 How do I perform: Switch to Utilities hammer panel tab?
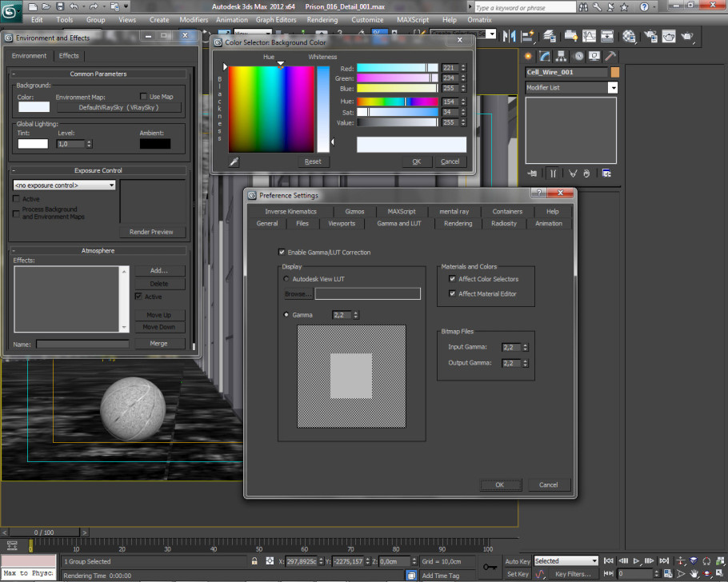click(x=610, y=56)
